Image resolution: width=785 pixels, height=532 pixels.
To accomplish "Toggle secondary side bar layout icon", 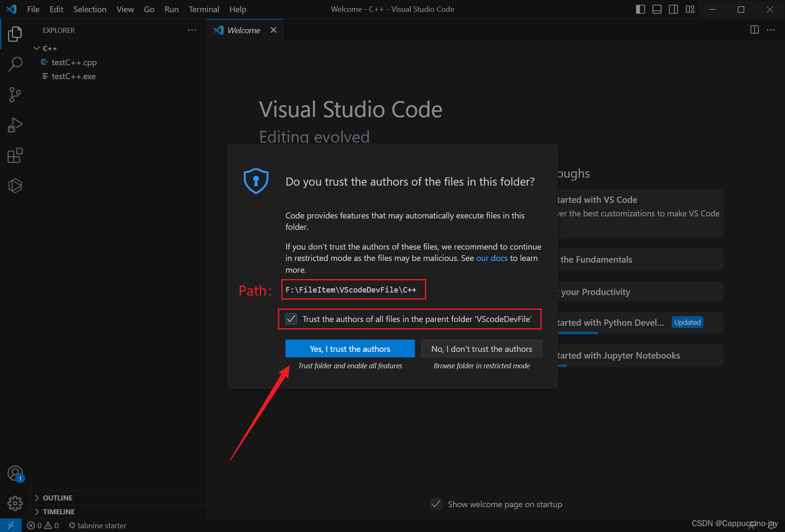I will [673, 9].
